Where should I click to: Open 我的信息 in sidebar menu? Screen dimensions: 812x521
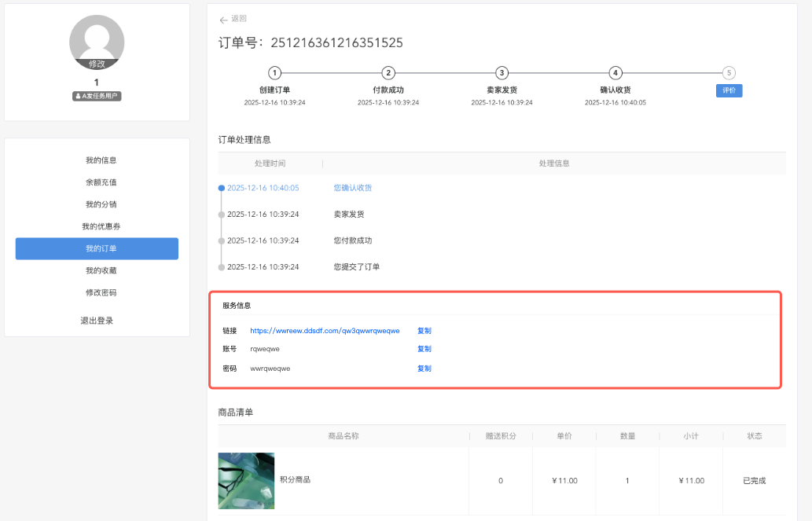click(101, 160)
